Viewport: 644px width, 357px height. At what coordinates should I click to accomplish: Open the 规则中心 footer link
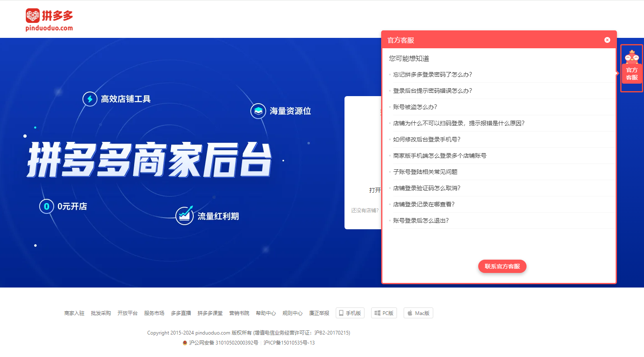click(x=292, y=313)
